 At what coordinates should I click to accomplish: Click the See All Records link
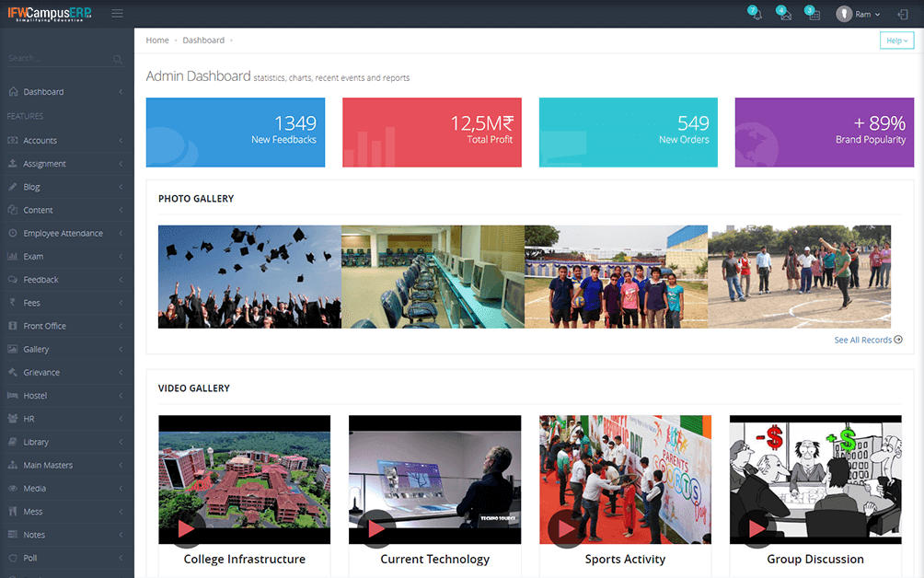pyautogui.click(x=862, y=340)
